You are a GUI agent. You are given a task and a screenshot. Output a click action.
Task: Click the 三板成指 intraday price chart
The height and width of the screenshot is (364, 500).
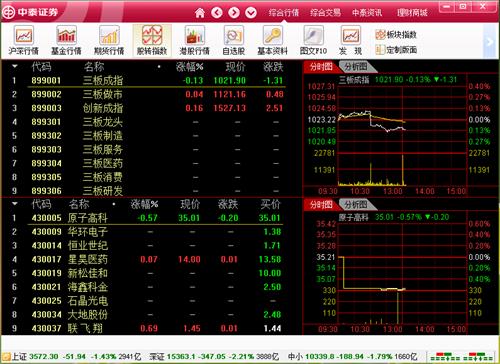click(402, 119)
